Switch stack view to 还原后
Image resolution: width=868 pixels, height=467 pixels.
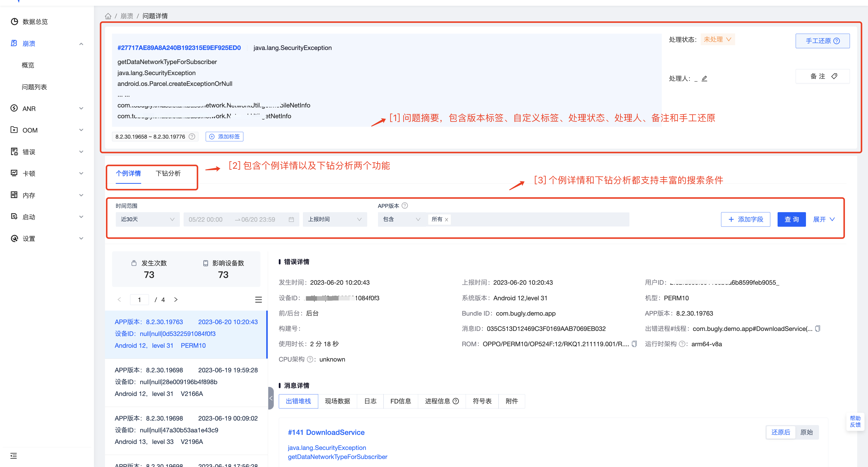pyautogui.click(x=780, y=432)
